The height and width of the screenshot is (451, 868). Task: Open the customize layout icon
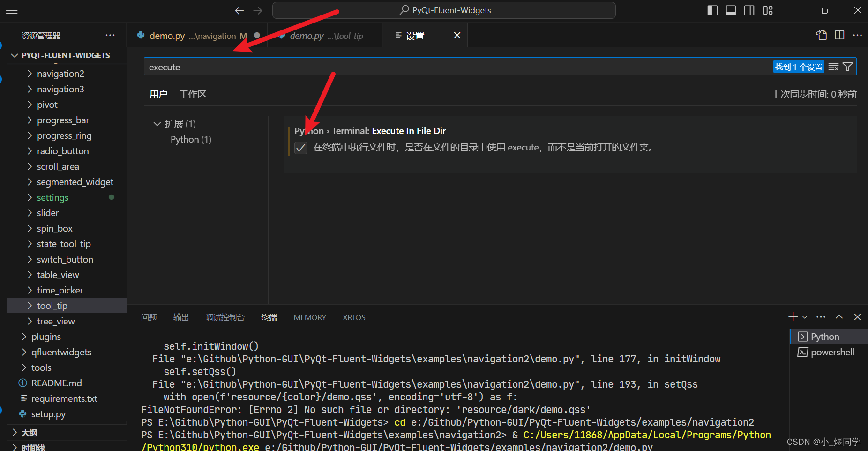tap(768, 10)
